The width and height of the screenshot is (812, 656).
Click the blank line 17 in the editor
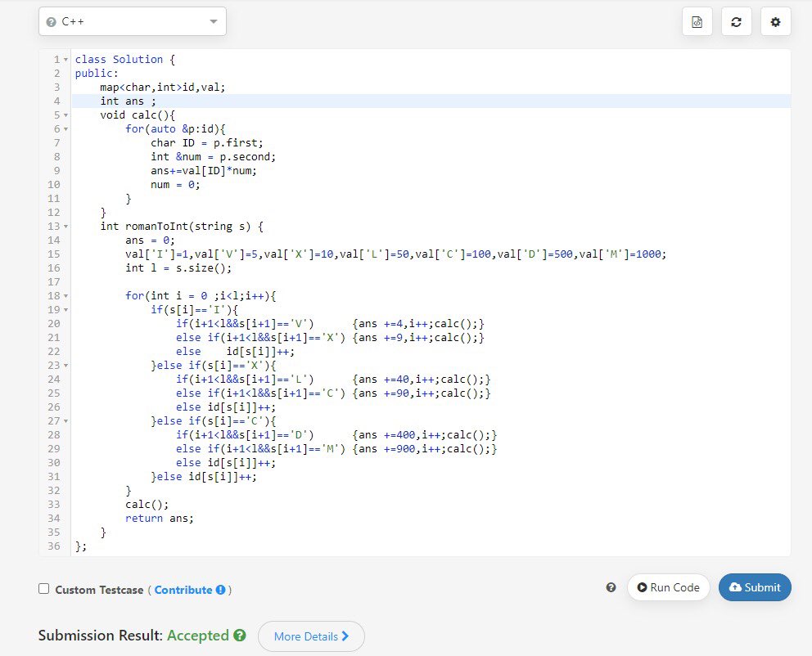click(x=431, y=282)
